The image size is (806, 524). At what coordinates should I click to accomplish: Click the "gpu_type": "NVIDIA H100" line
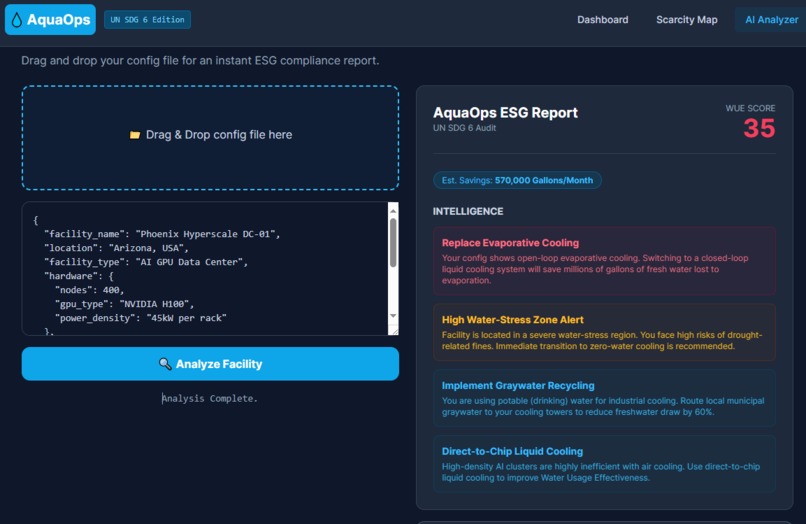tap(124, 304)
